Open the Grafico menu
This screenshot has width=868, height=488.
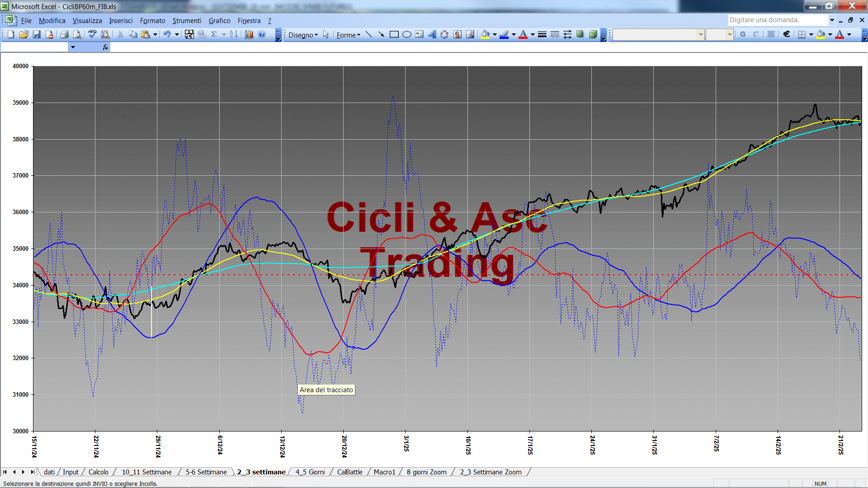tap(219, 21)
